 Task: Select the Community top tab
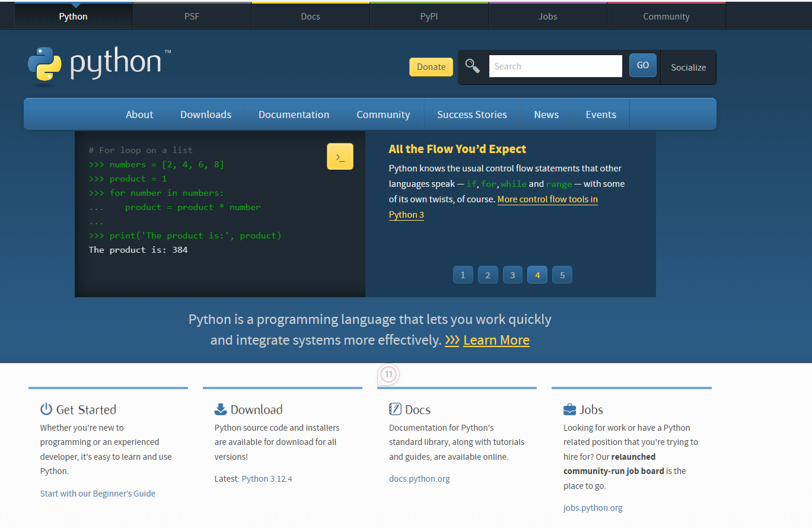[x=667, y=16]
